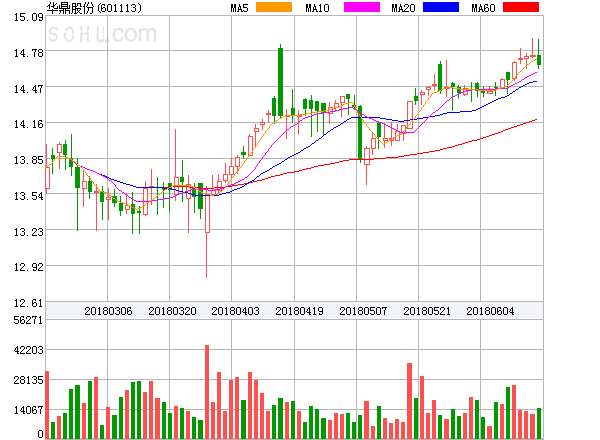
Task: Click the 20180320 date label
Action: pos(172,311)
